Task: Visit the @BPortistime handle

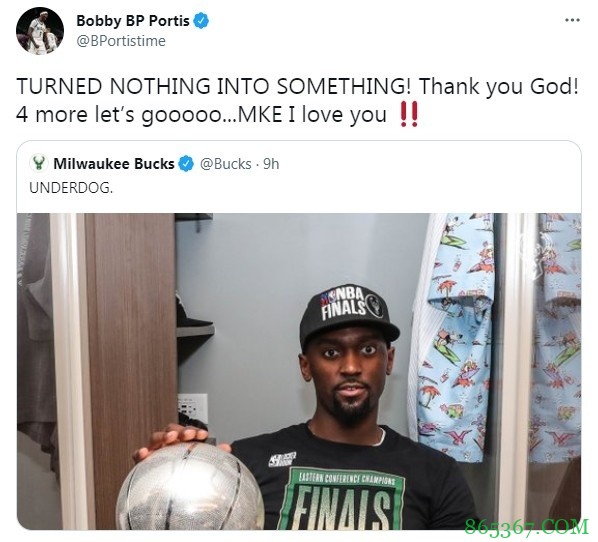Action: coord(121,41)
